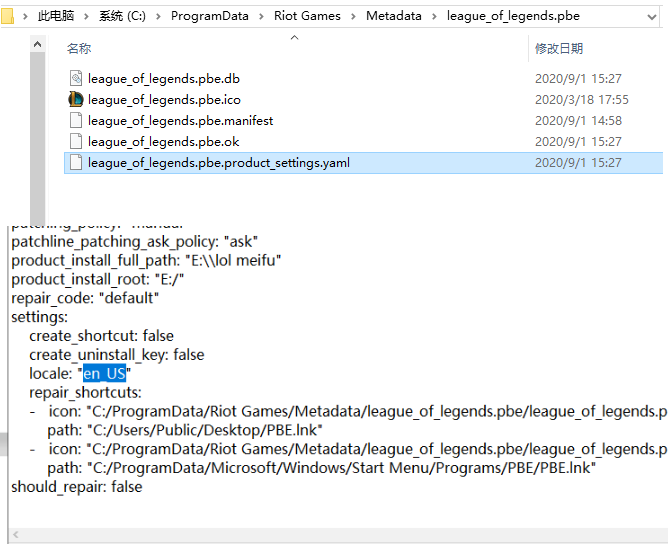Sort files by 修改日期 column header

coord(559,49)
